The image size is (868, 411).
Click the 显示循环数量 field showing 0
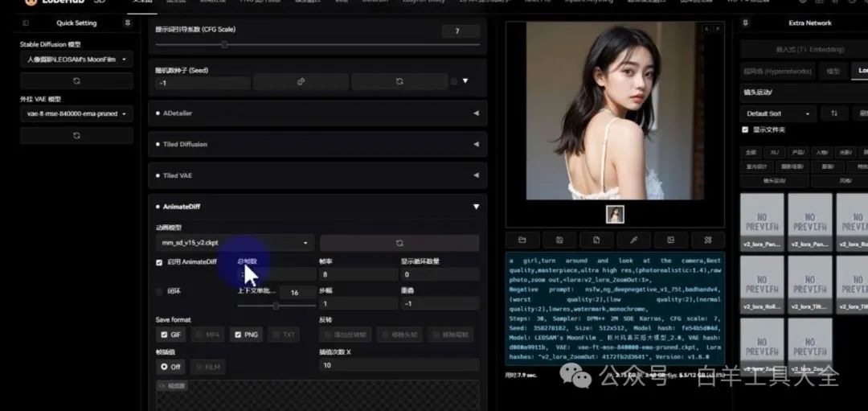pos(440,273)
